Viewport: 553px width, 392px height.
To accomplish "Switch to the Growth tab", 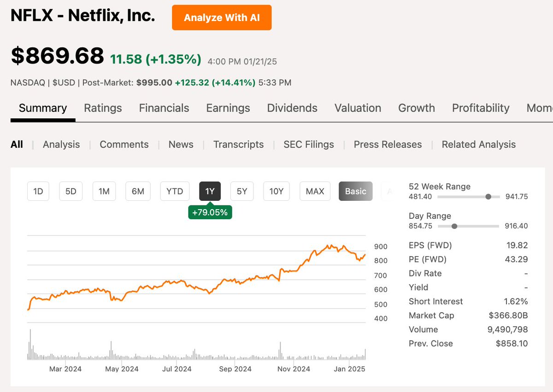I will coord(416,108).
